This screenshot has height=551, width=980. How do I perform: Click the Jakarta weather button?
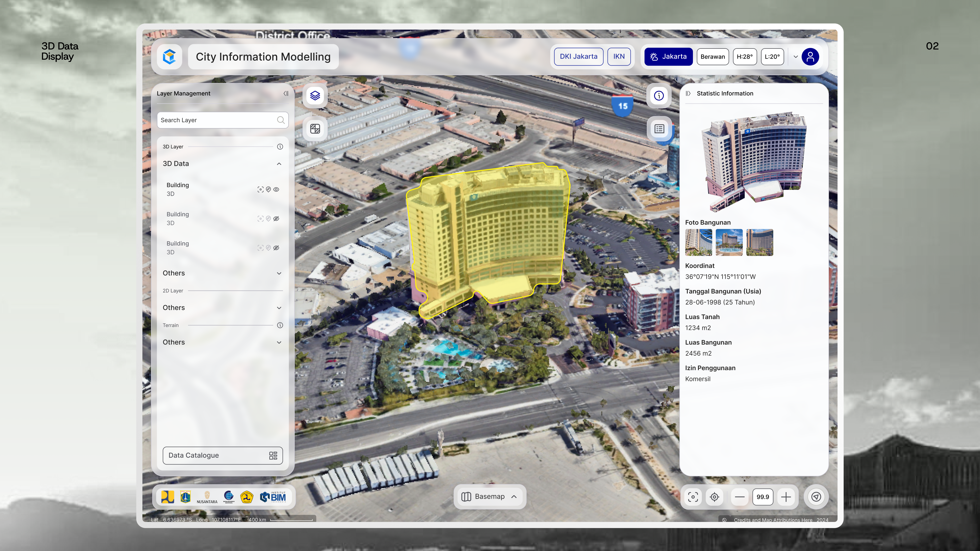(x=668, y=57)
